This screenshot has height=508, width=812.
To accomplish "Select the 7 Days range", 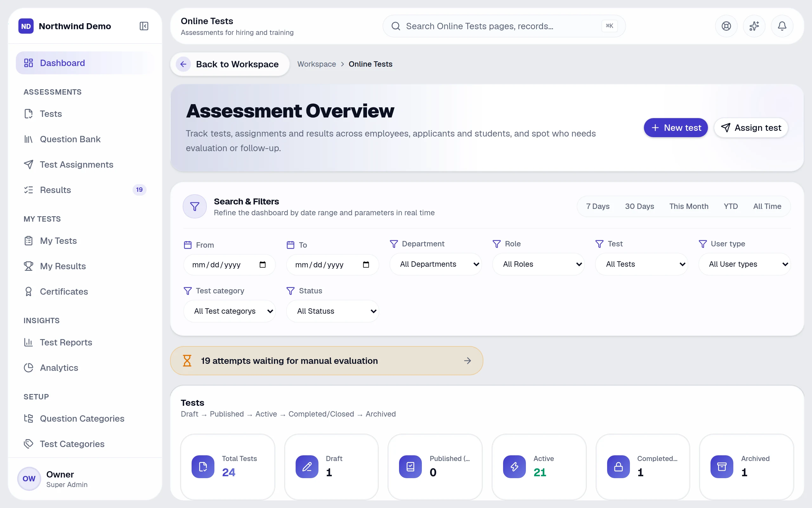I will [x=598, y=206].
